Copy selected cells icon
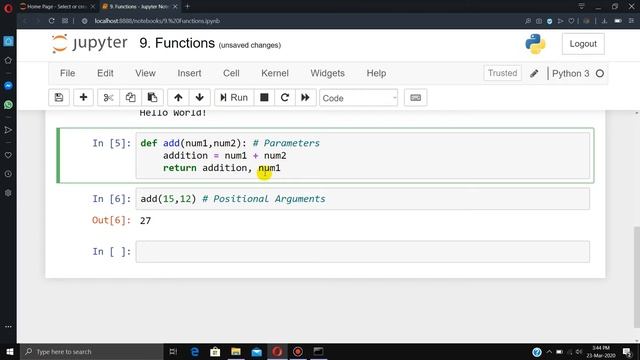 (x=130, y=98)
